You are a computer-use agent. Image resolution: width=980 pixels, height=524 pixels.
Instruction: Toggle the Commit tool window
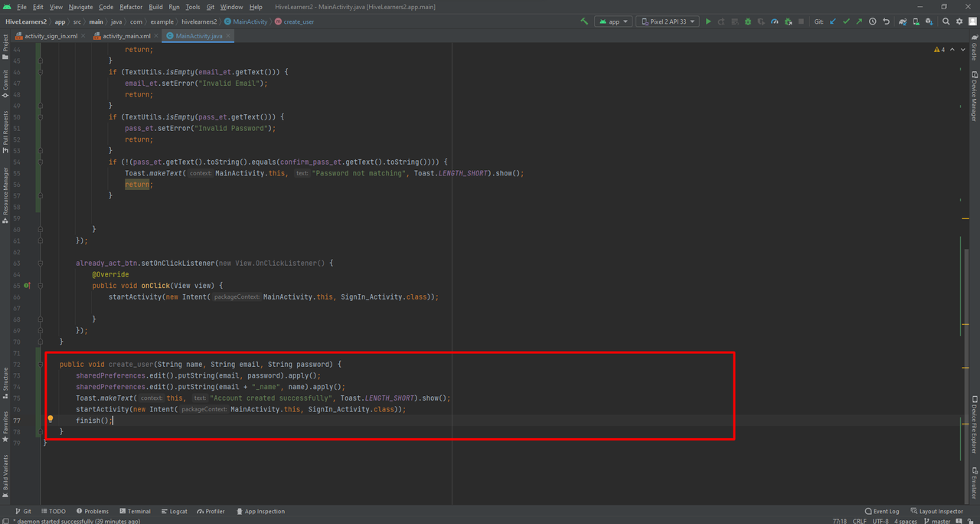coord(5,84)
